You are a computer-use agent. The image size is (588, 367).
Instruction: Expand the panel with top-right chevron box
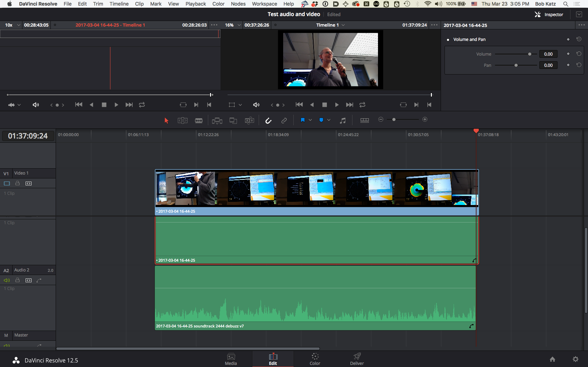point(579,14)
